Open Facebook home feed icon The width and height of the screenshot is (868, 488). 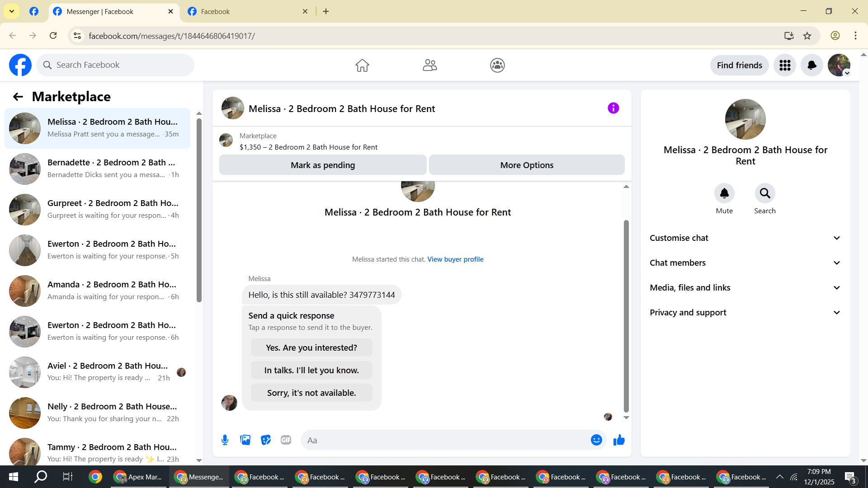coord(362,66)
